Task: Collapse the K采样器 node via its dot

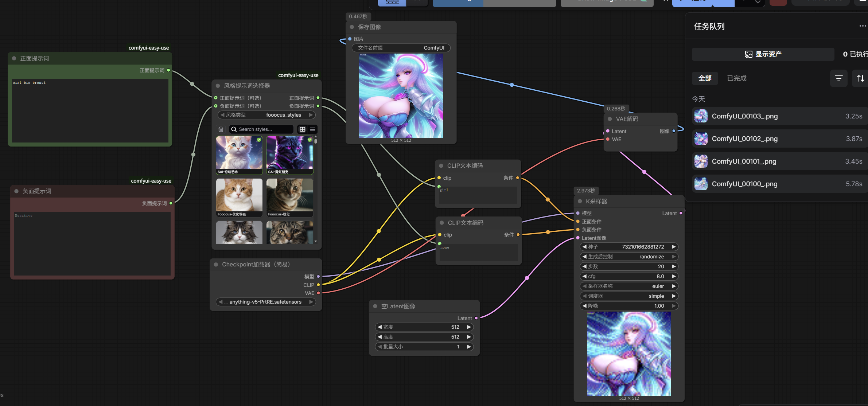Action: [580, 201]
